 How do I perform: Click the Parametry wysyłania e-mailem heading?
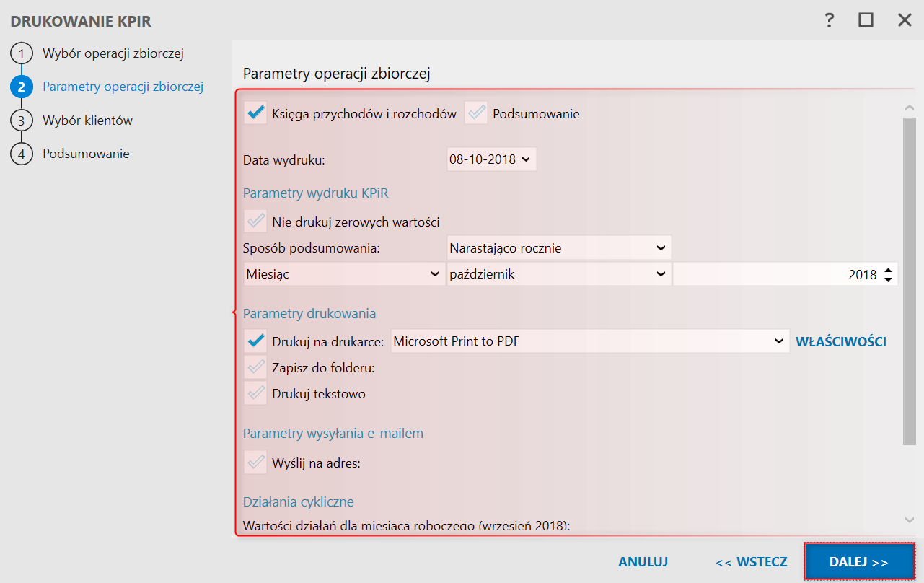333,433
